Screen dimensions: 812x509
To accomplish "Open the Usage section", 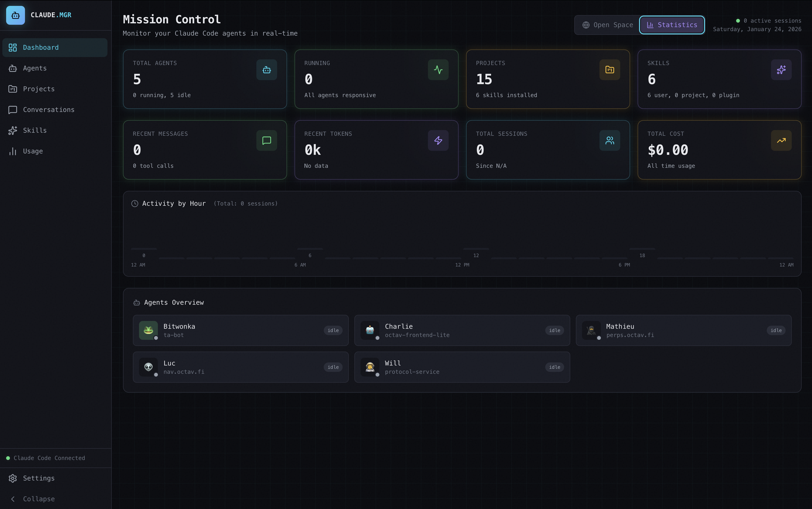I will pos(33,151).
